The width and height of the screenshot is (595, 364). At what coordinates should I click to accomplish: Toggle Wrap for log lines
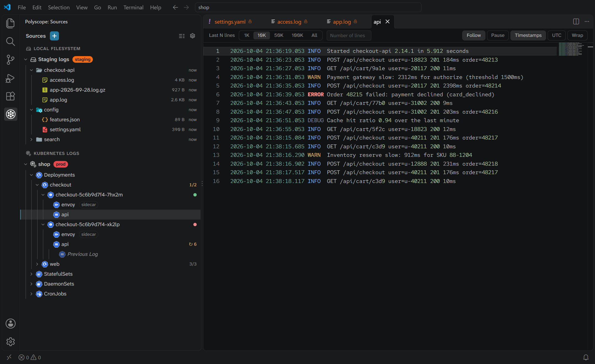[577, 35]
